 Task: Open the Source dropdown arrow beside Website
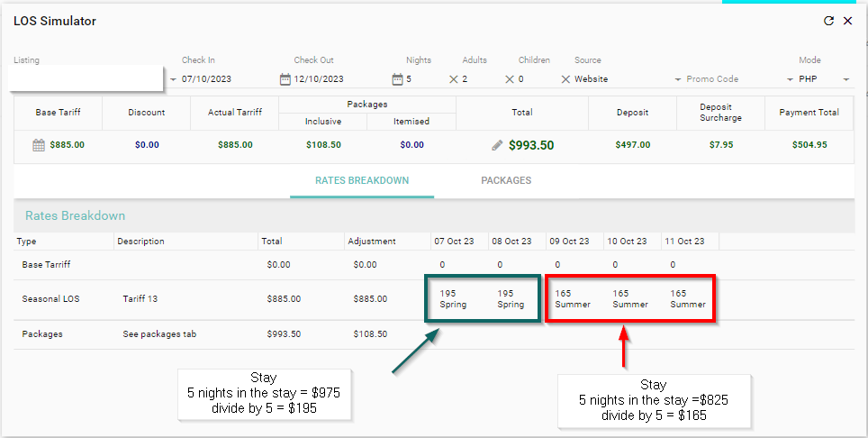(x=678, y=79)
